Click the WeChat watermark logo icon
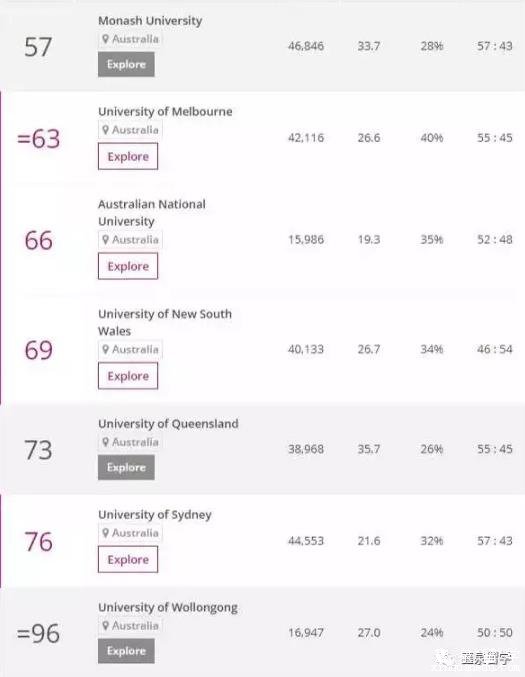 point(446,658)
